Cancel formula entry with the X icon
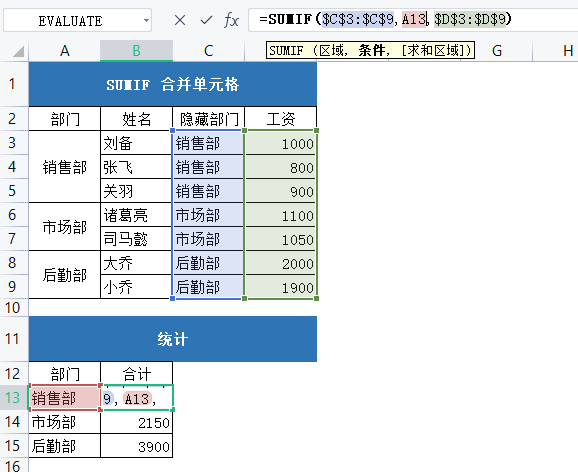Image resolution: width=578 pixels, height=472 pixels. coord(180,20)
